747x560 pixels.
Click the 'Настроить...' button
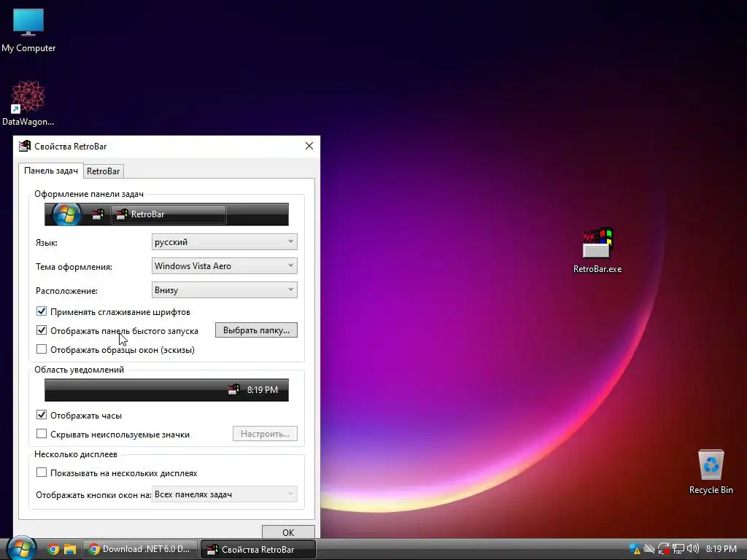[265, 434]
